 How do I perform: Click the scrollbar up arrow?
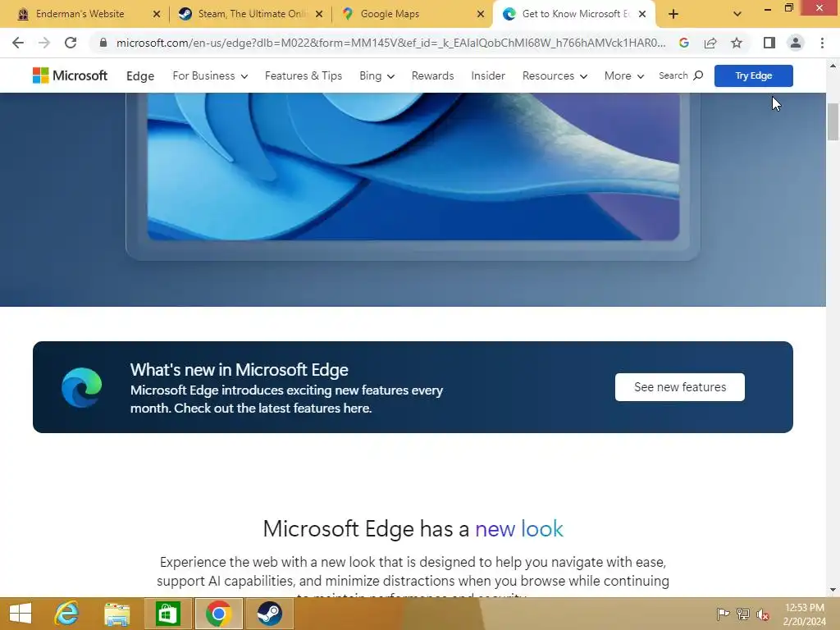pos(833,66)
